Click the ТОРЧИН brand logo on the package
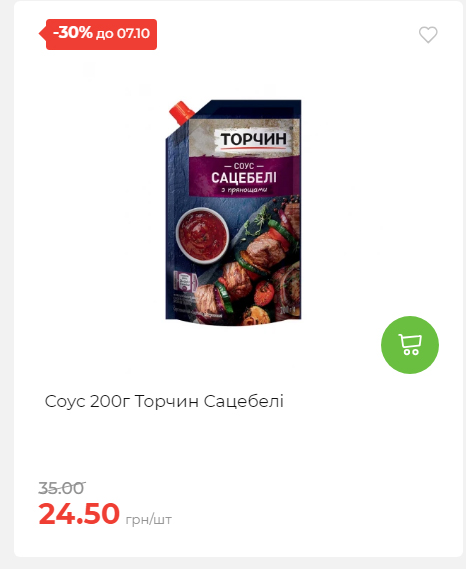Viewport: 466px width, 569px height. [253, 139]
